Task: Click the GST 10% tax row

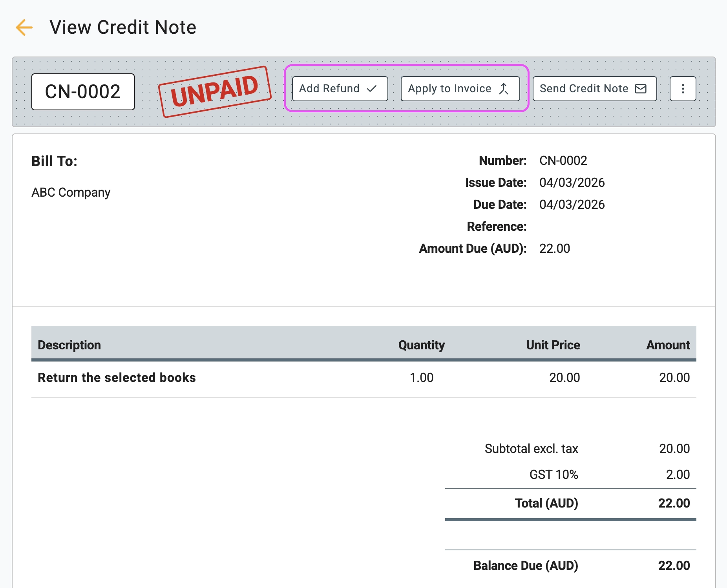Action: pyautogui.click(x=553, y=475)
